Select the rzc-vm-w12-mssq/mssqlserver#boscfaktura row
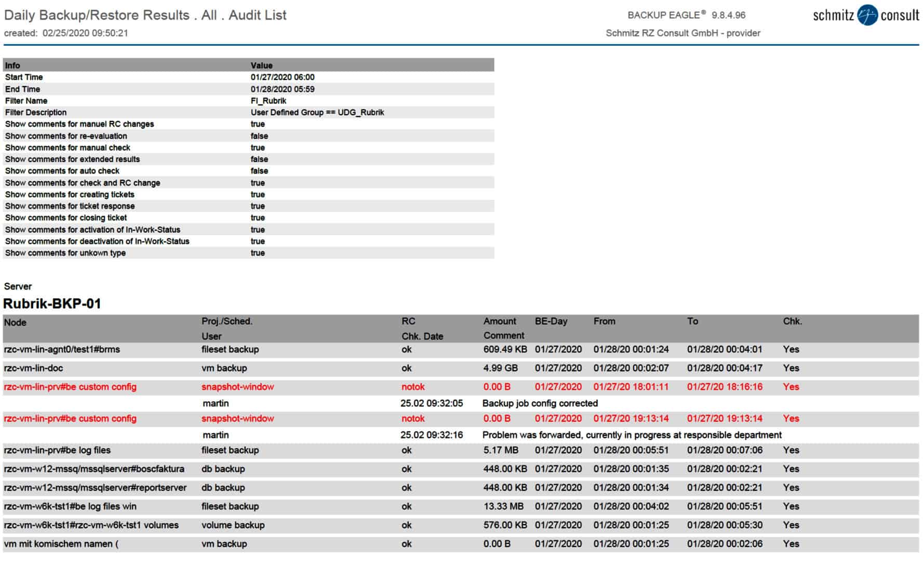This screenshot has width=924, height=561. [94, 469]
